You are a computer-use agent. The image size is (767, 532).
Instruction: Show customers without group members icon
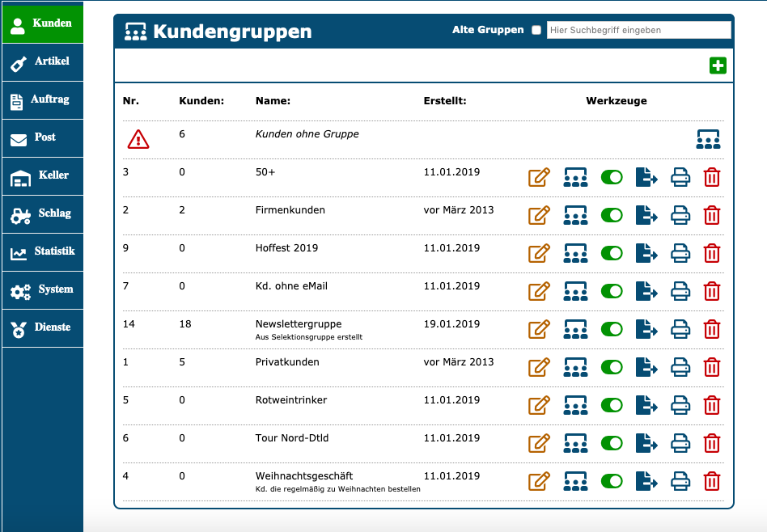click(708, 139)
